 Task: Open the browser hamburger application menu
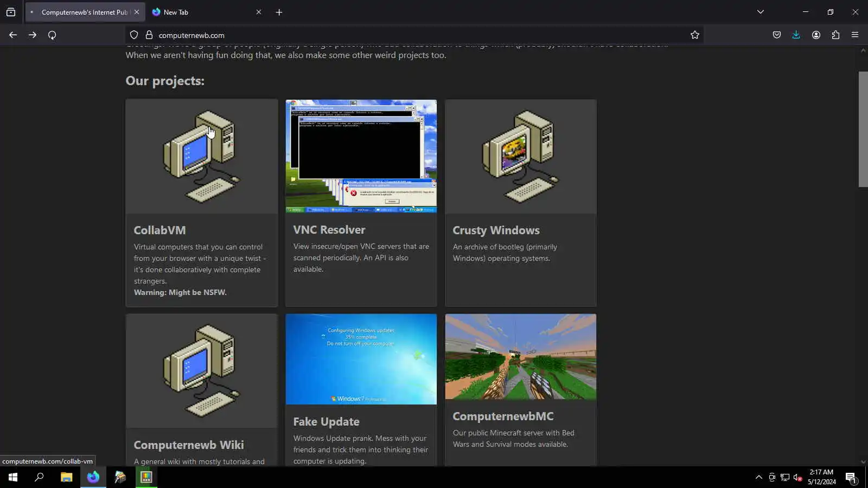(x=855, y=35)
